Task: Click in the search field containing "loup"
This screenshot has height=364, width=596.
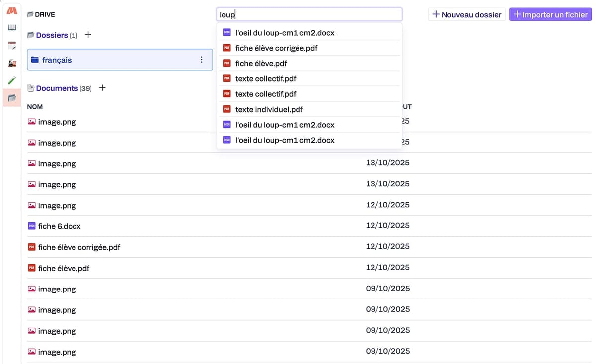Action: click(x=309, y=14)
